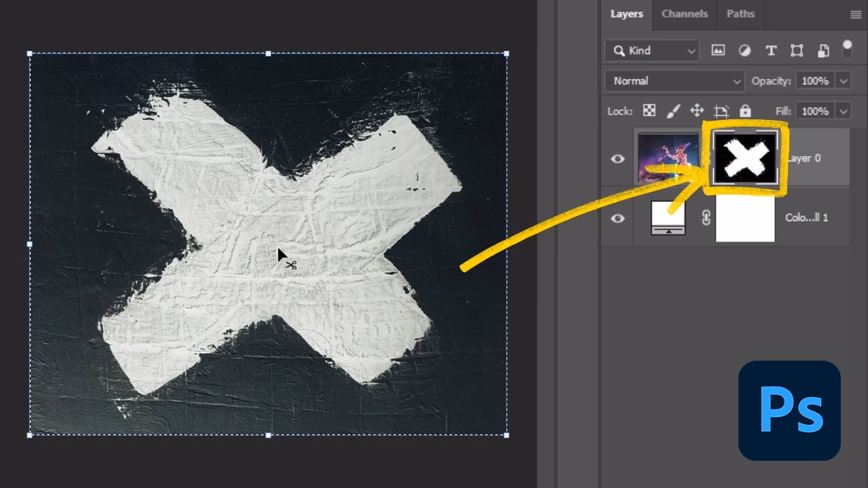Open the Opacity percentage dropdown
The width and height of the screenshot is (868, 488).
coord(844,81)
